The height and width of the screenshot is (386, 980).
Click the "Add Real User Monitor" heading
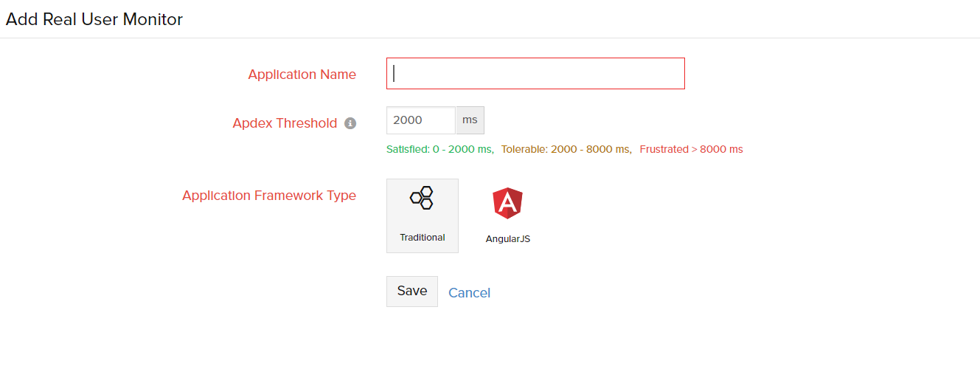[x=94, y=19]
